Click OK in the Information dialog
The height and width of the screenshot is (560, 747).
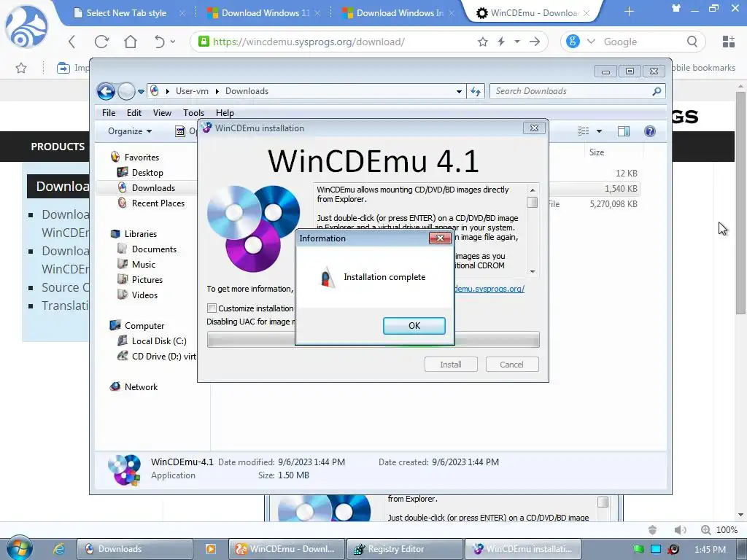coord(414,326)
